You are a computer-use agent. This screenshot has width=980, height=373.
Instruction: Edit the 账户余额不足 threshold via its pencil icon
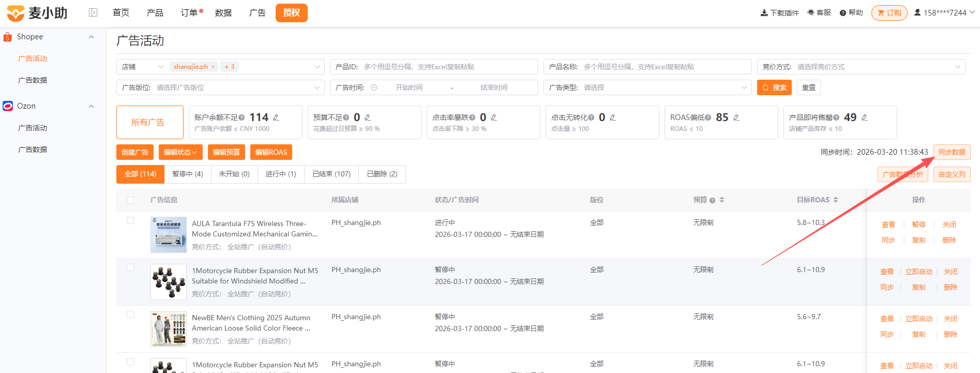coord(276,118)
